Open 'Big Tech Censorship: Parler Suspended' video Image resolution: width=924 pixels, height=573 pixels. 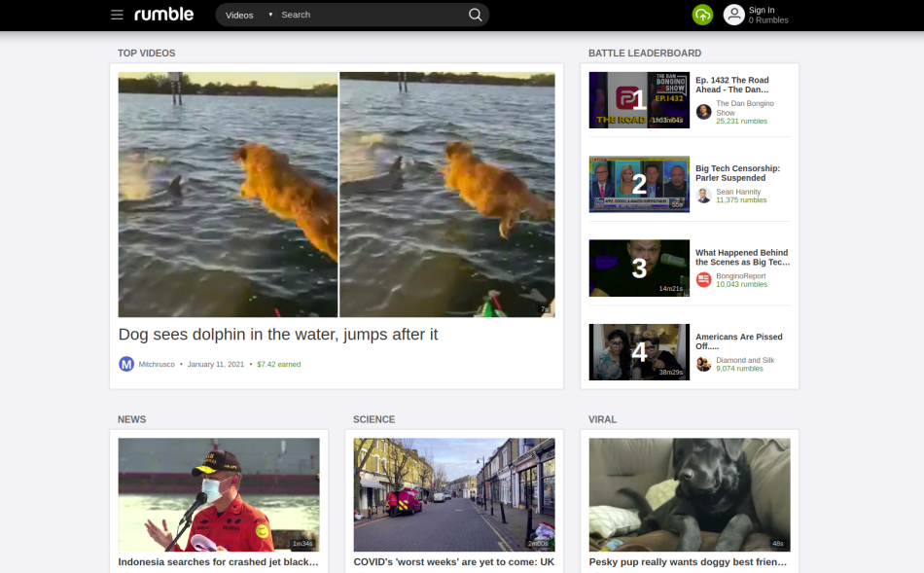coord(737,172)
